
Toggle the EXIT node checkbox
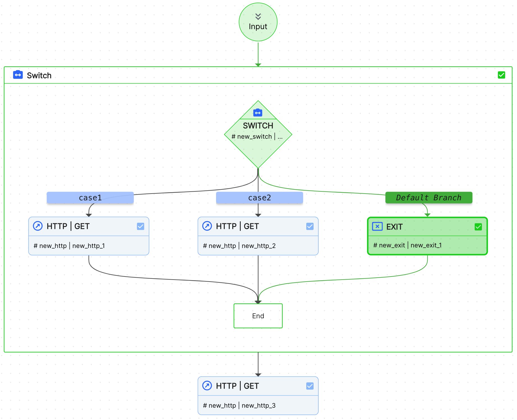[478, 227]
